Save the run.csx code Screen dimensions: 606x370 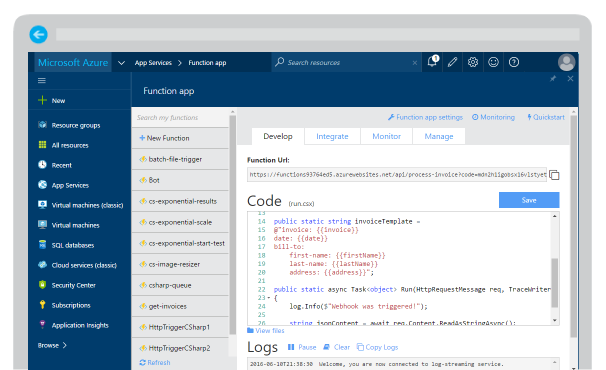click(529, 200)
